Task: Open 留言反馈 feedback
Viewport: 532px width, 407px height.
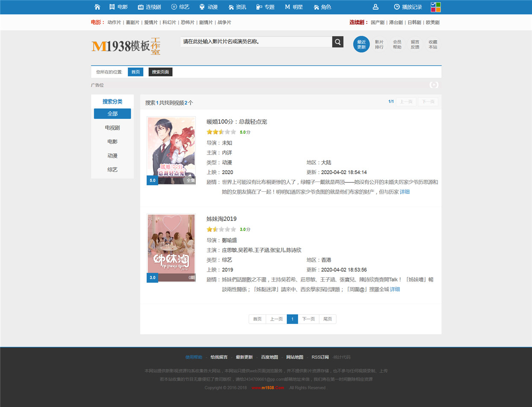Action: pyautogui.click(x=415, y=44)
